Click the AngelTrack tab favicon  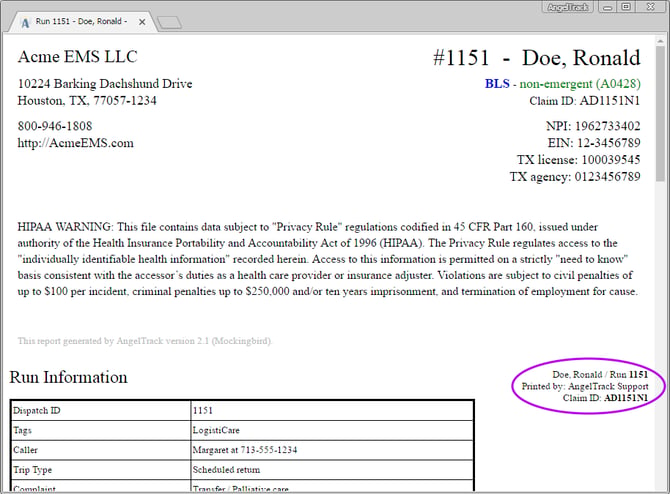click(26, 23)
